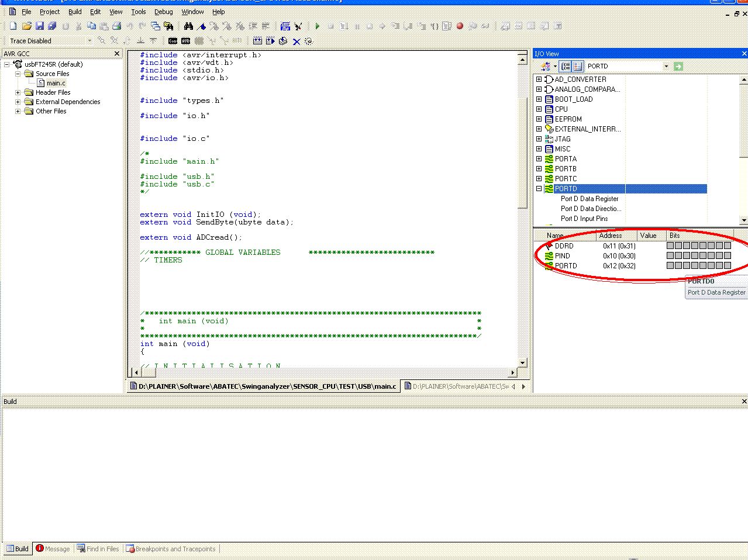
Task: Click the red breakpoint circle icon
Action: (x=460, y=26)
